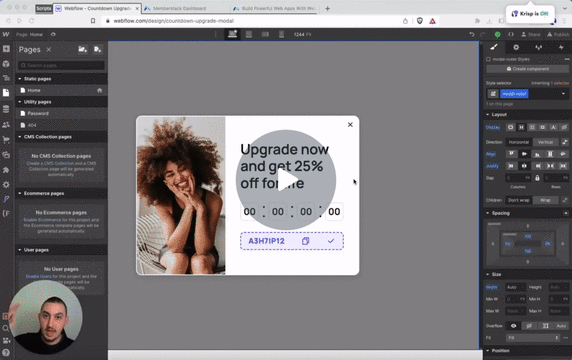Switch to mobile landscape breakpoint icon
572x360 pixels.
pyautogui.click(x=265, y=34)
